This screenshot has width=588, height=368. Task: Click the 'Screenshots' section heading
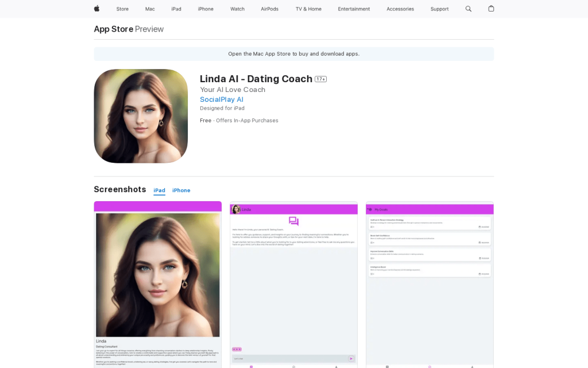point(120,189)
